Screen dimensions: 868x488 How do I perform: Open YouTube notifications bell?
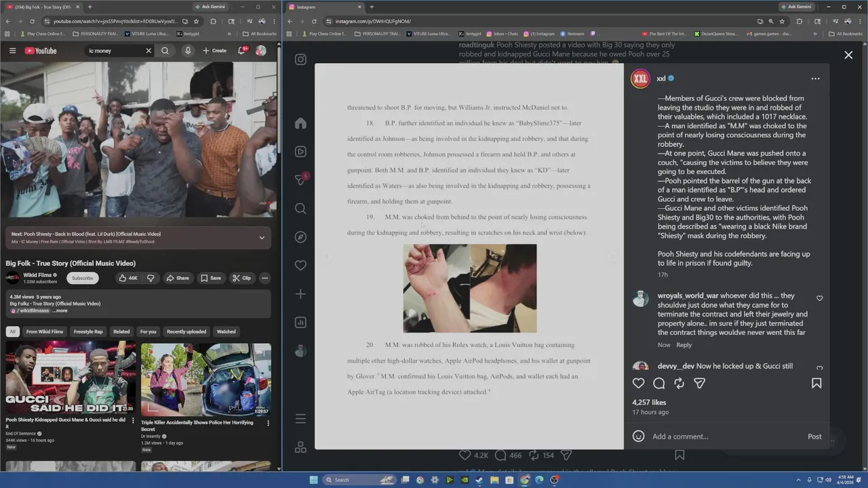pyautogui.click(x=242, y=51)
